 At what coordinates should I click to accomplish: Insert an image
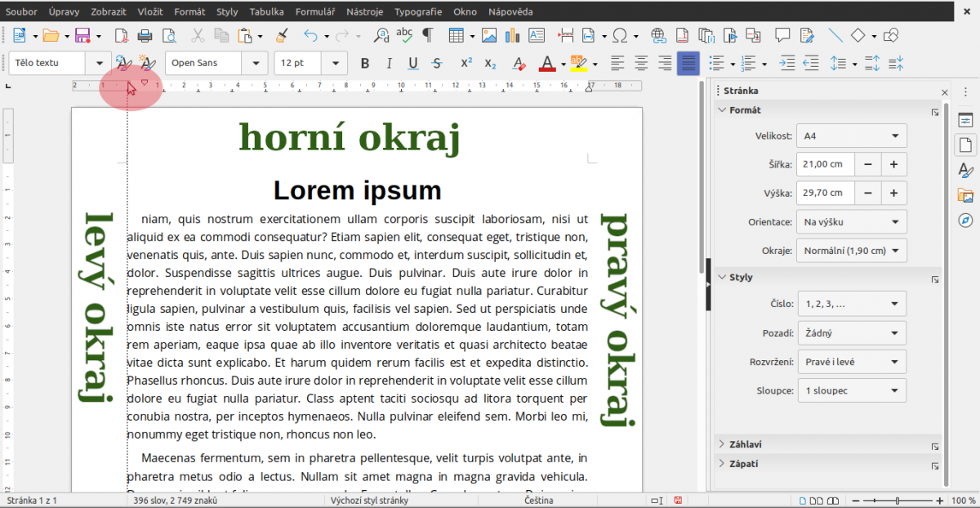(489, 36)
